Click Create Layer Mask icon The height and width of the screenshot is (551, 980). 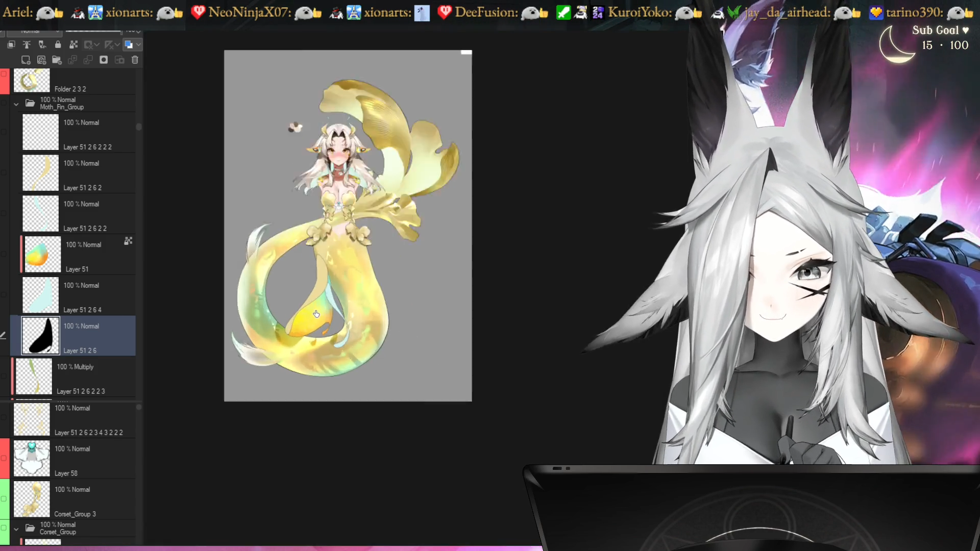tap(104, 60)
